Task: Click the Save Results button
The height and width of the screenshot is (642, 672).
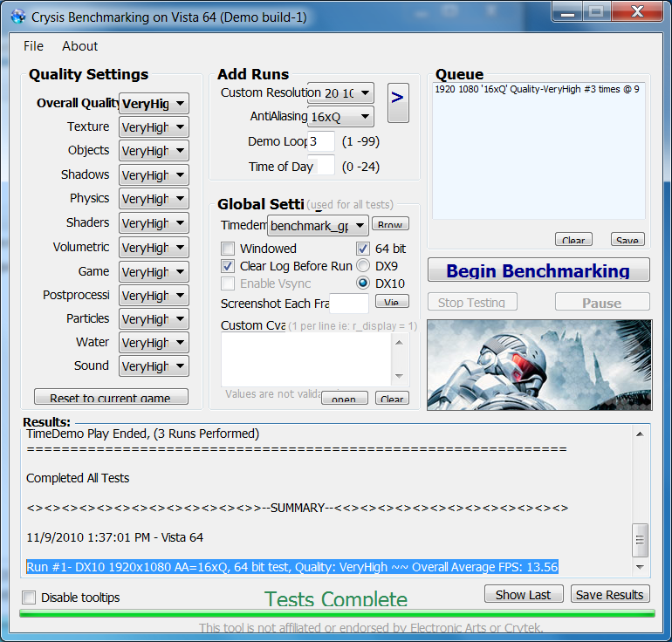Action: click(610, 594)
